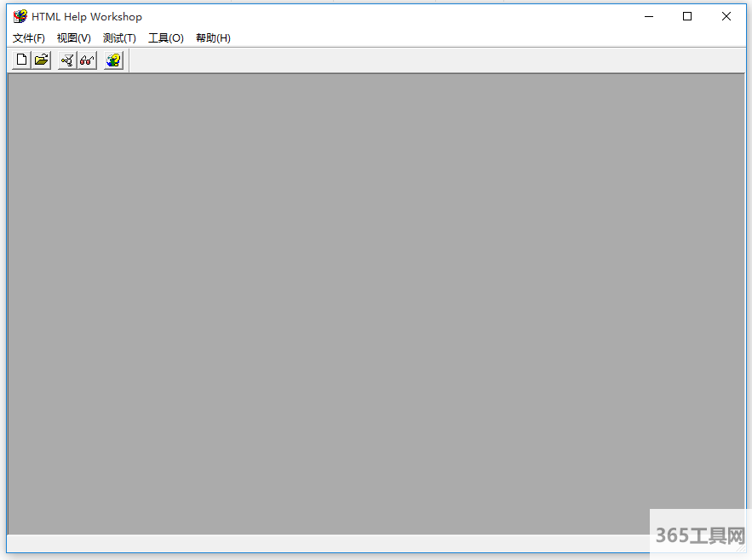Click the 365工具网 watermark logo

click(x=700, y=535)
